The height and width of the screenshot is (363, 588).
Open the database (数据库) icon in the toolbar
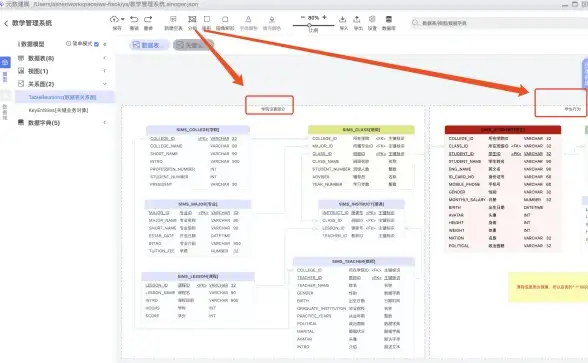tap(389, 19)
